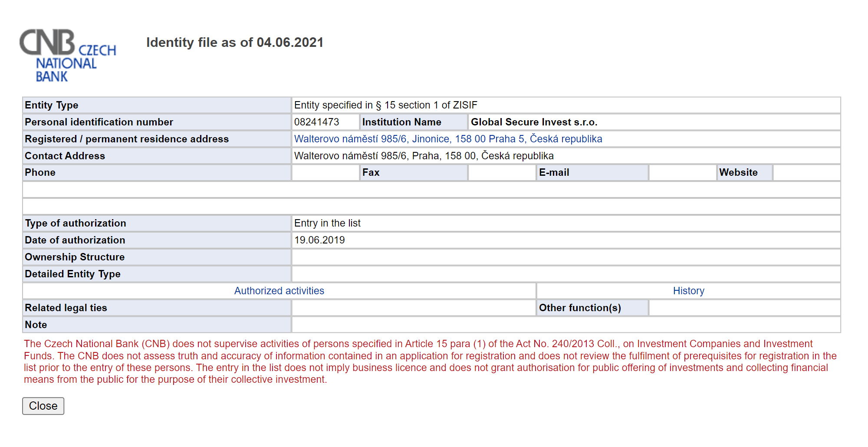Click the Entity Type value about ZISIF

[x=385, y=105]
